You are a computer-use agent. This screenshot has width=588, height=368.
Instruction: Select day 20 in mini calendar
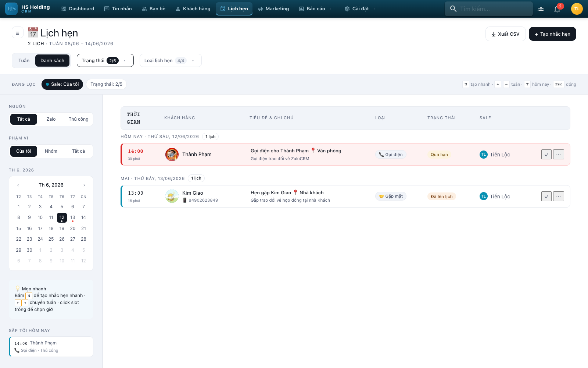pos(73,229)
